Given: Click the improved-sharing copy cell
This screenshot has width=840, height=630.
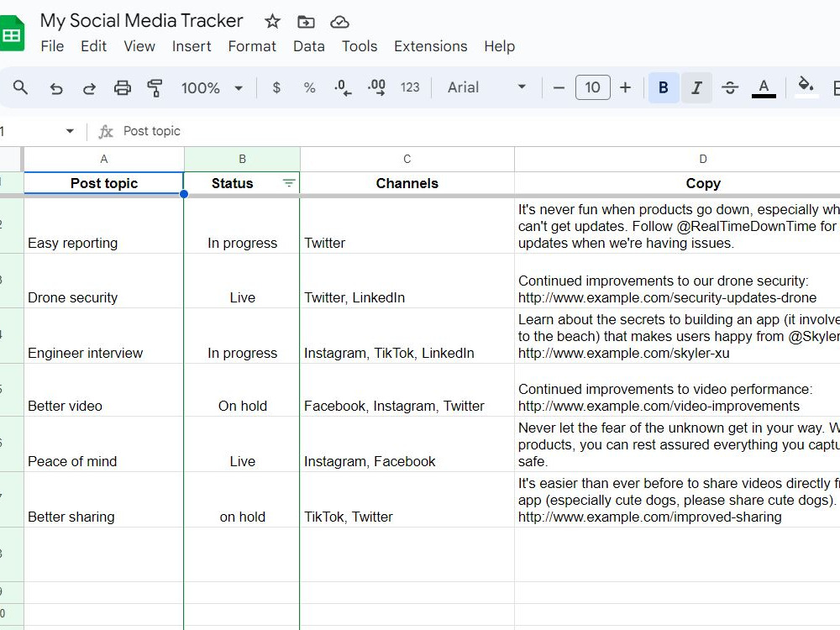Looking at the screenshot, I should pyautogui.click(x=677, y=499).
